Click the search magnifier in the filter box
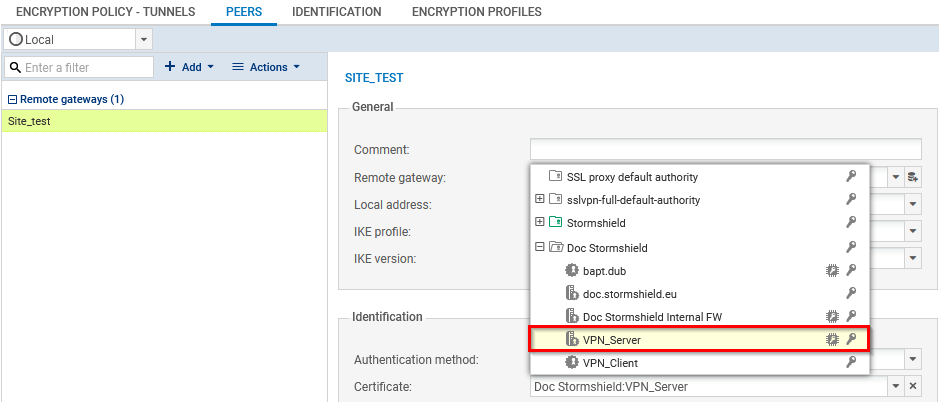The image size is (939, 402). 15,68
